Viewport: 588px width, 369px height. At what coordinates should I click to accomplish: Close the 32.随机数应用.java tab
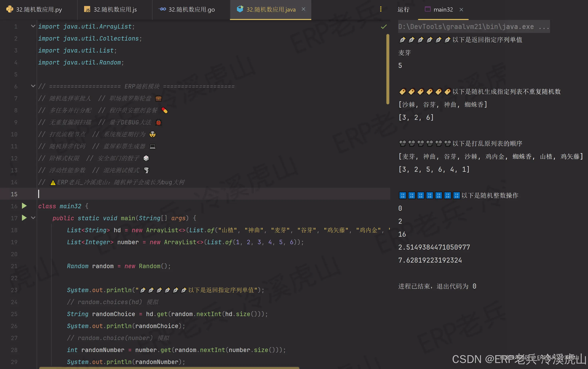[x=303, y=9]
